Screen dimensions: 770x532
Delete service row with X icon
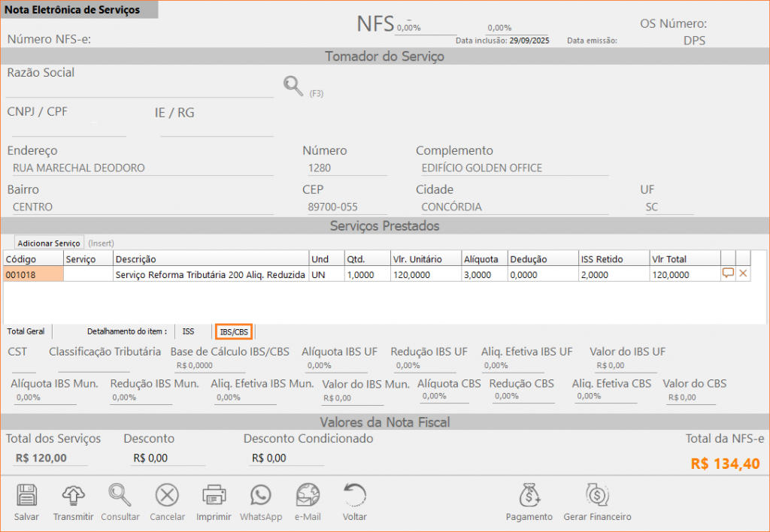(744, 274)
